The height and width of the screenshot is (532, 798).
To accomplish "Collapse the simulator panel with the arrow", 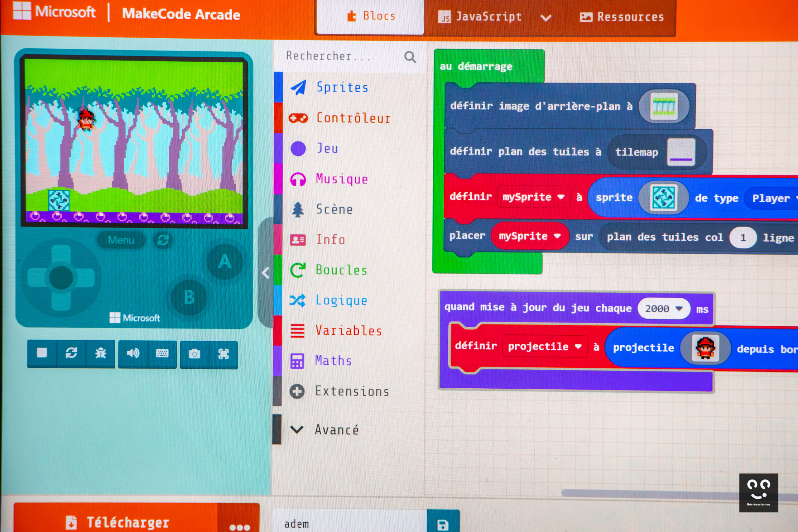I will (265, 273).
